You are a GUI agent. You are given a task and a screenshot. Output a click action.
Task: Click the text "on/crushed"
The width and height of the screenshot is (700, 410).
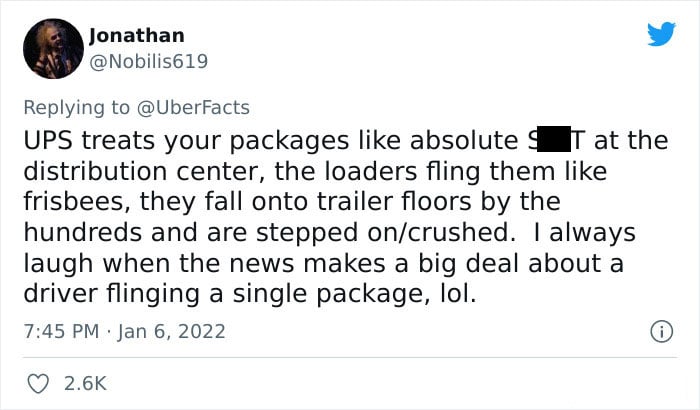pos(441,233)
